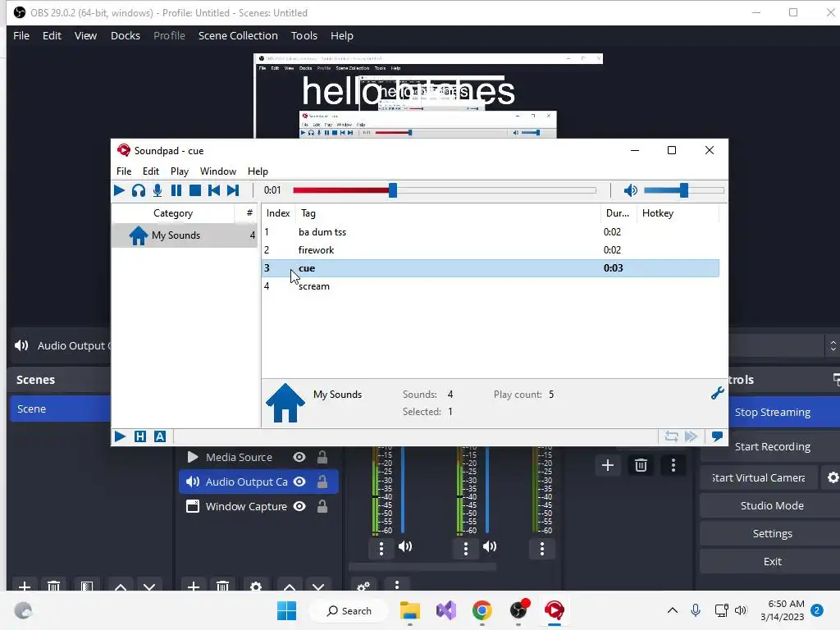
Task: Stop playback in Soundpad toolbar
Action: pyautogui.click(x=195, y=190)
